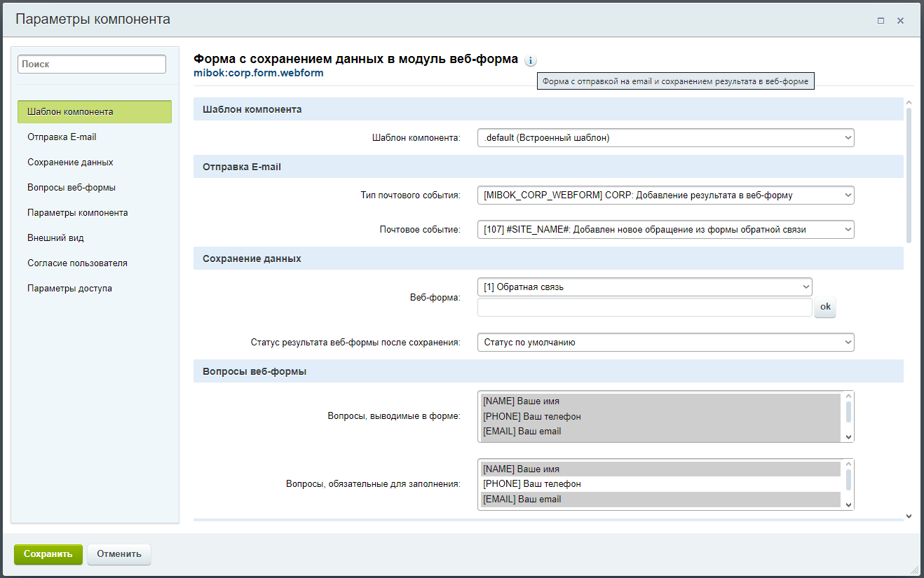Click the required questions list scroll-up arrow

point(848,464)
